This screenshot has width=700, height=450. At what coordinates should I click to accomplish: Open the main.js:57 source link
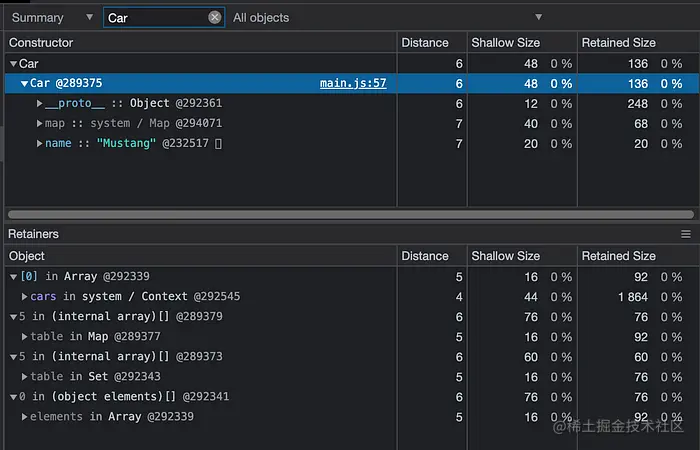[353, 84]
